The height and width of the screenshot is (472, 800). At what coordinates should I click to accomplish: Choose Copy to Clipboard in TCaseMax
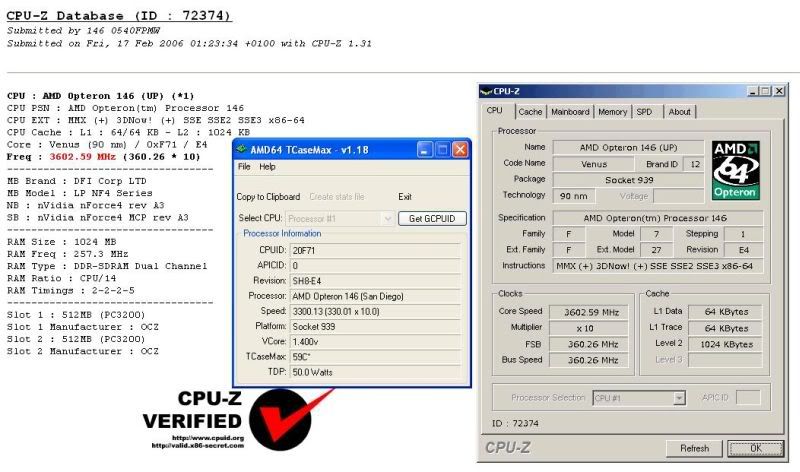pyautogui.click(x=268, y=197)
